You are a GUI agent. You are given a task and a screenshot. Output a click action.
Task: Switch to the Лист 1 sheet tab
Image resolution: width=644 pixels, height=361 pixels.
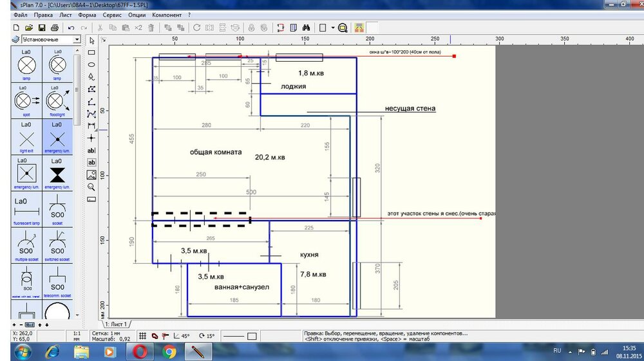click(117, 324)
